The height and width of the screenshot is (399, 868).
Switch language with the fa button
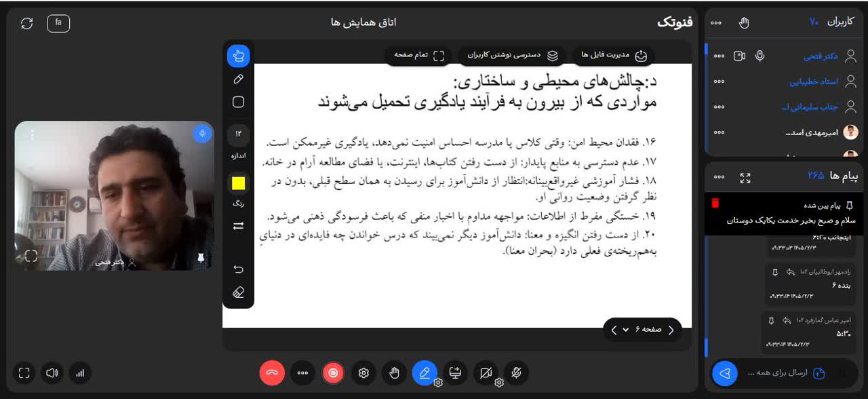click(x=58, y=23)
